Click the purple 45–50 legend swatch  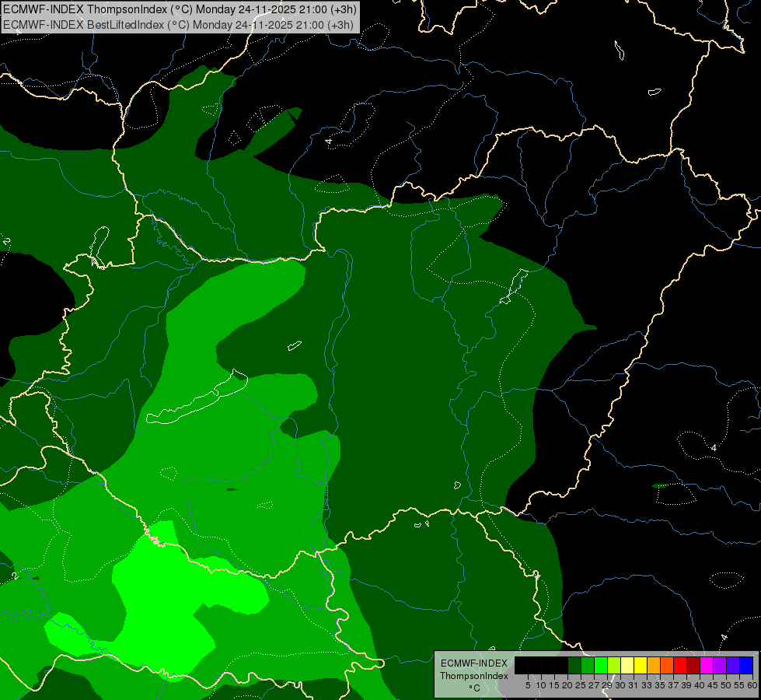(x=720, y=665)
